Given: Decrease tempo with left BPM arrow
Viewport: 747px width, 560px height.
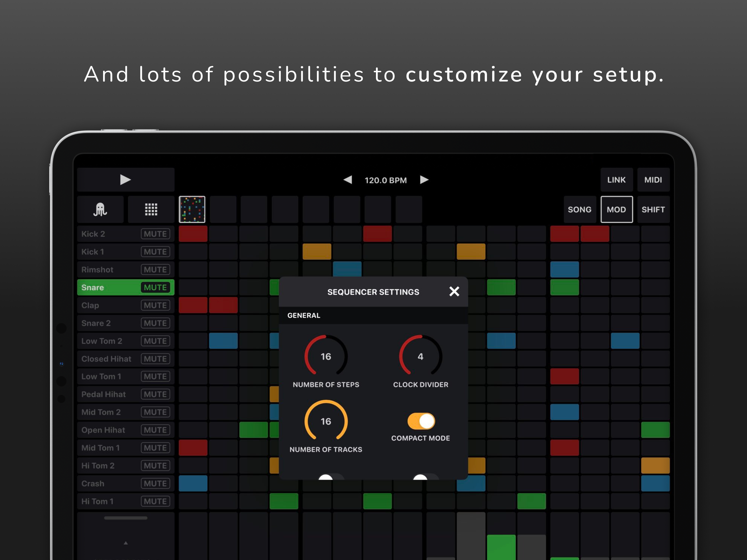Looking at the screenshot, I should coord(348,180).
